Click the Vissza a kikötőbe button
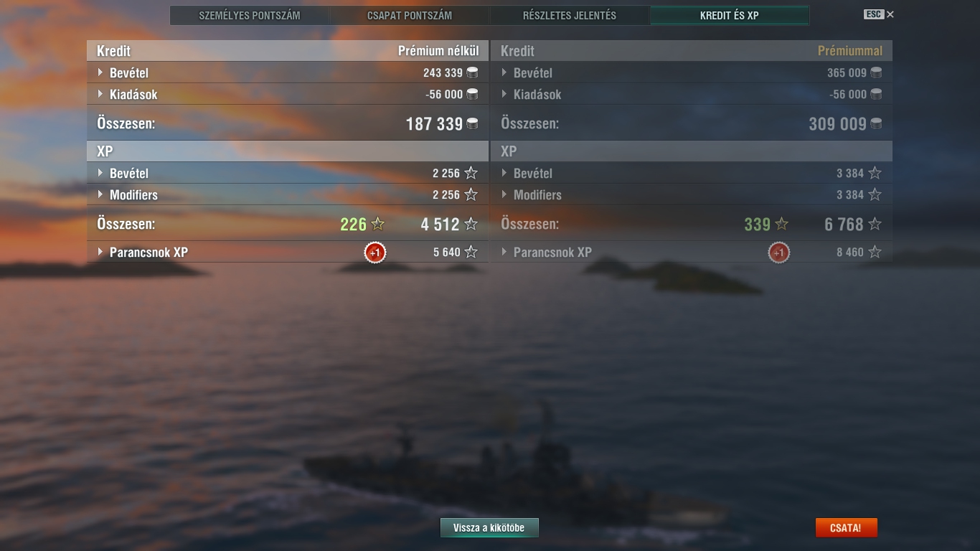 tap(489, 528)
